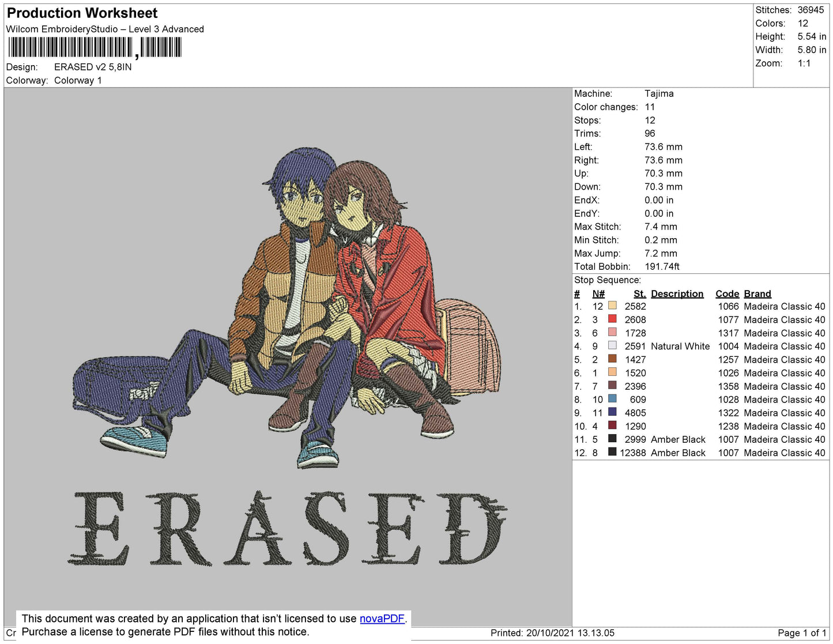
Task: Click the Amber Black swatch for stop 11
Action: click(612, 438)
